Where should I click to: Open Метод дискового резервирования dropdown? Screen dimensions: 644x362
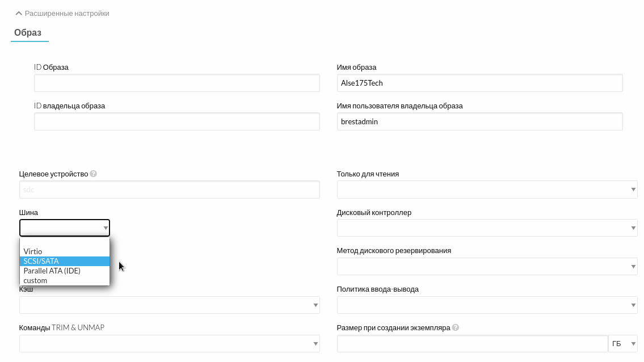[x=487, y=266]
